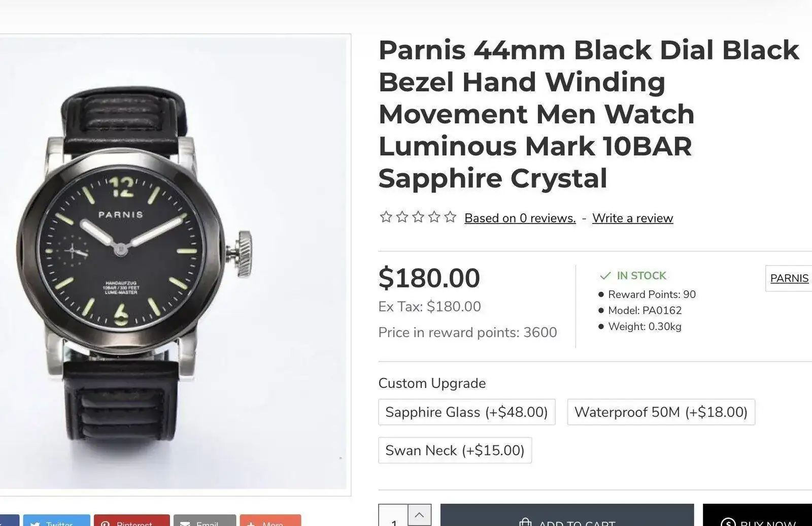The image size is (812, 526).
Task: Open the 'Based on 0 reviews' link
Action: click(520, 218)
